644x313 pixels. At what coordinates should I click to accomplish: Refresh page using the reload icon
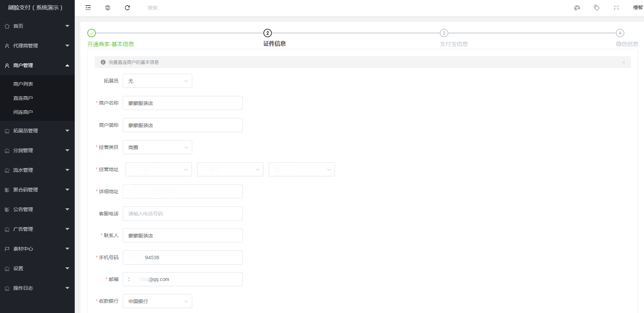click(127, 8)
